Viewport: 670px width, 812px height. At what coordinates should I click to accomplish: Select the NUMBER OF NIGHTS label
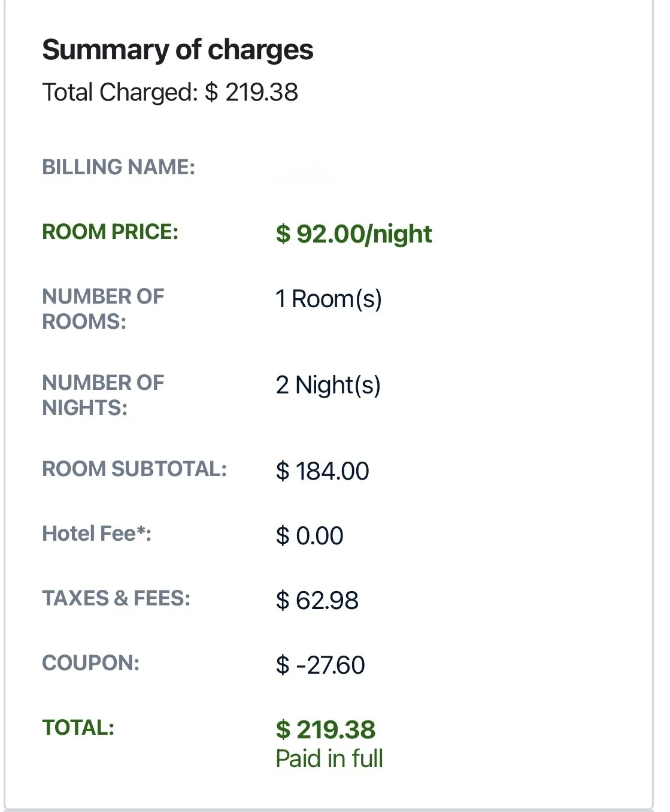click(x=103, y=395)
